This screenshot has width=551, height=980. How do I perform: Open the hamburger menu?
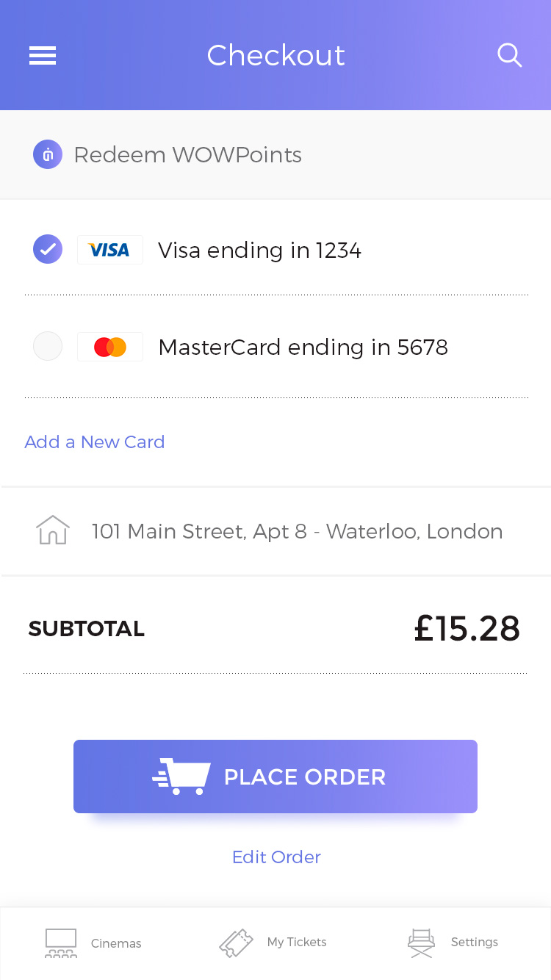point(43,56)
